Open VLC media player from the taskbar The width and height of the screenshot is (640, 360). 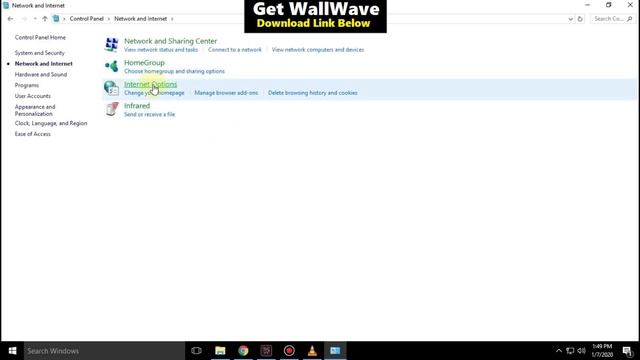[312, 351]
